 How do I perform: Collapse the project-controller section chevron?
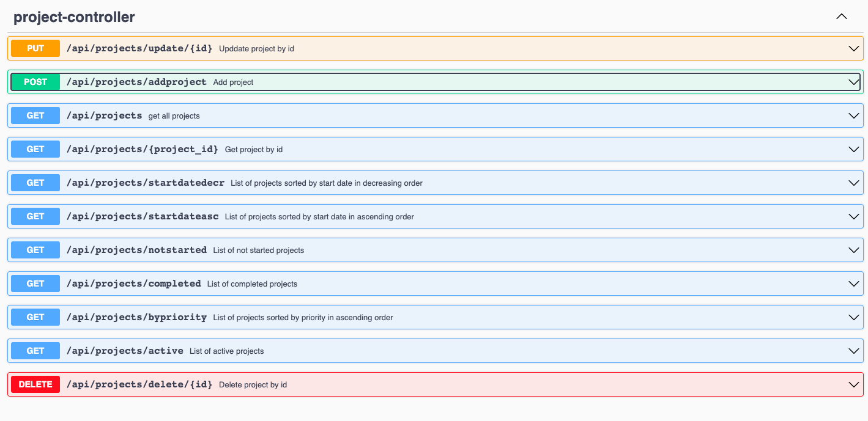pos(842,16)
